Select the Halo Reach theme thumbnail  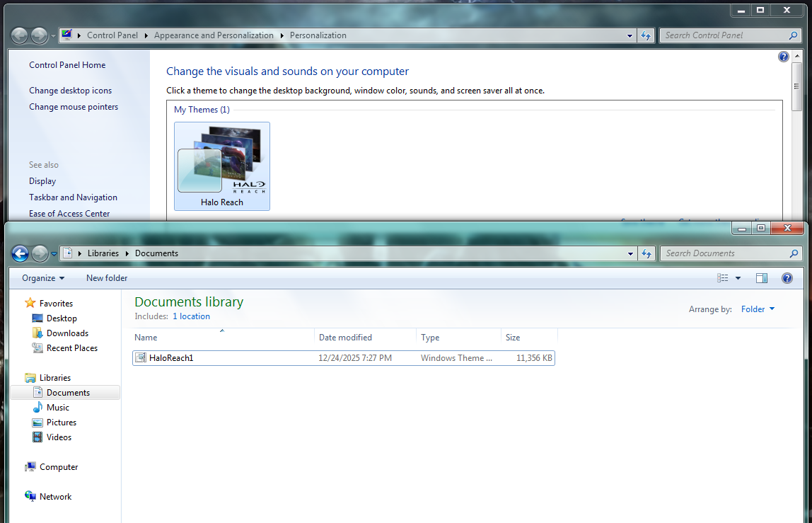pos(221,166)
